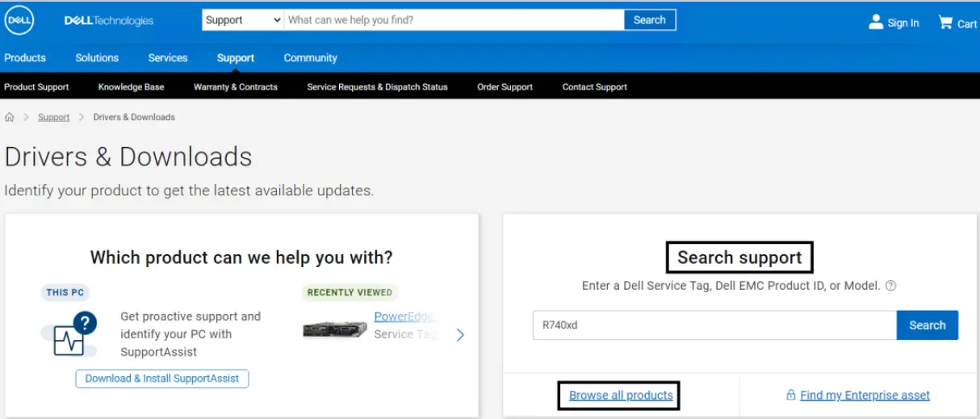Viewport: 980px width, 419px height.
Task: Go to home via breadcrumb house icon
Action: [x=10, y=117]
